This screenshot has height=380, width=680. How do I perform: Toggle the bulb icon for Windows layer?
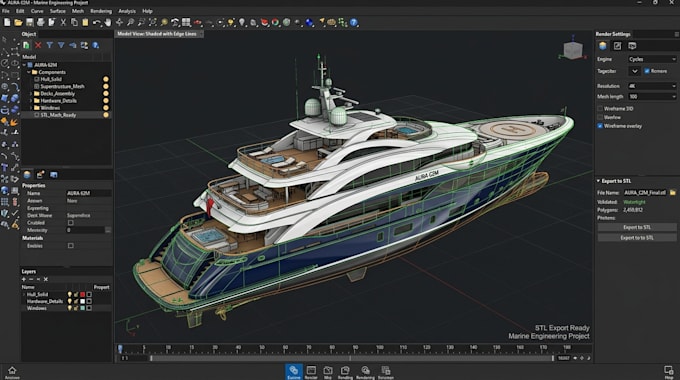coord(69,308)
